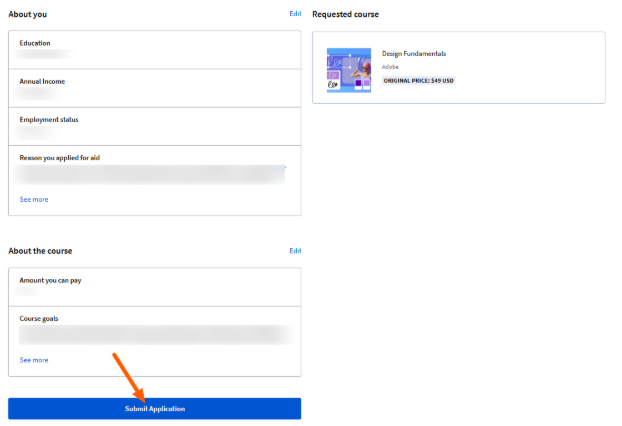The image size is (622, 426).
Task: Click the Education field label
Action: 35,43
